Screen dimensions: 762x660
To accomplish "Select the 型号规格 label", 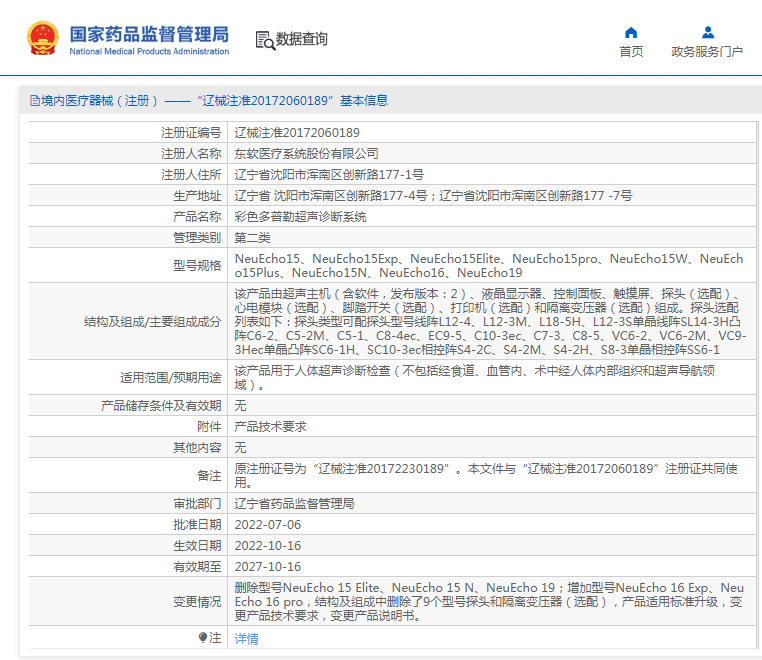I will [x=197, y=265].
